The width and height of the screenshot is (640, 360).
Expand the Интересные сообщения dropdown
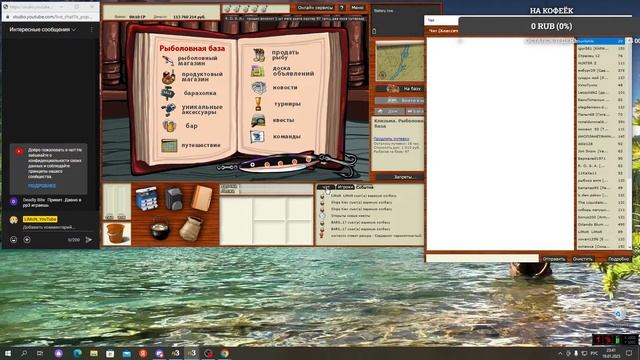42,30
